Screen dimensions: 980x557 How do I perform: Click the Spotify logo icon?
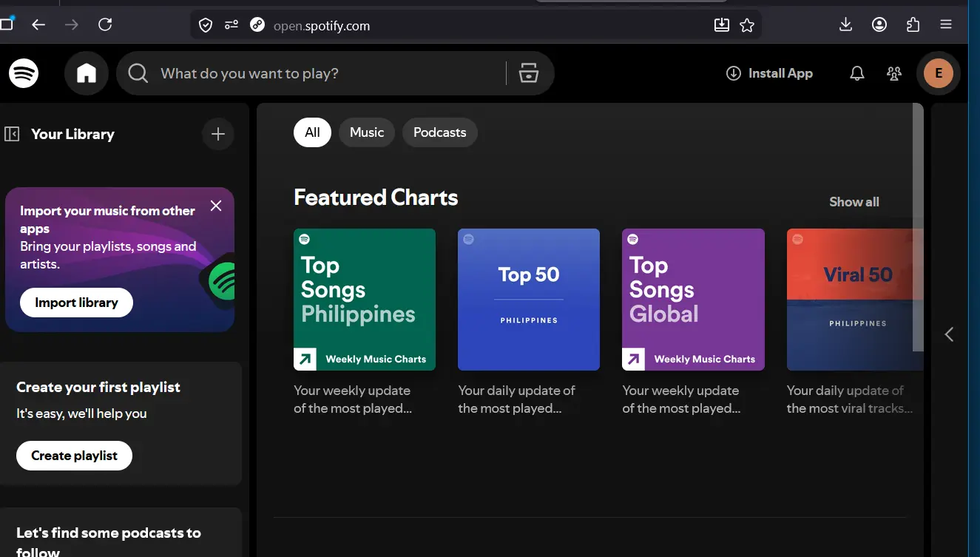(24, 73)
